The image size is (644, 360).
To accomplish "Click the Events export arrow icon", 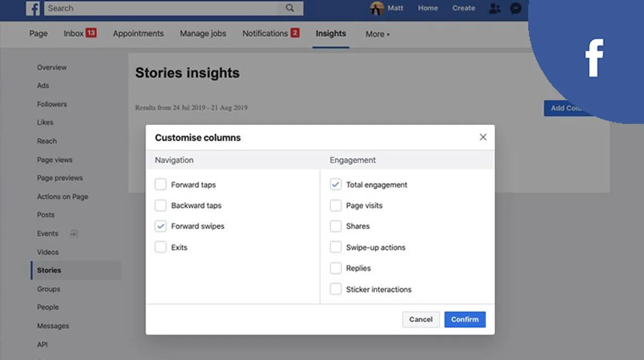I will click(73, 234).
